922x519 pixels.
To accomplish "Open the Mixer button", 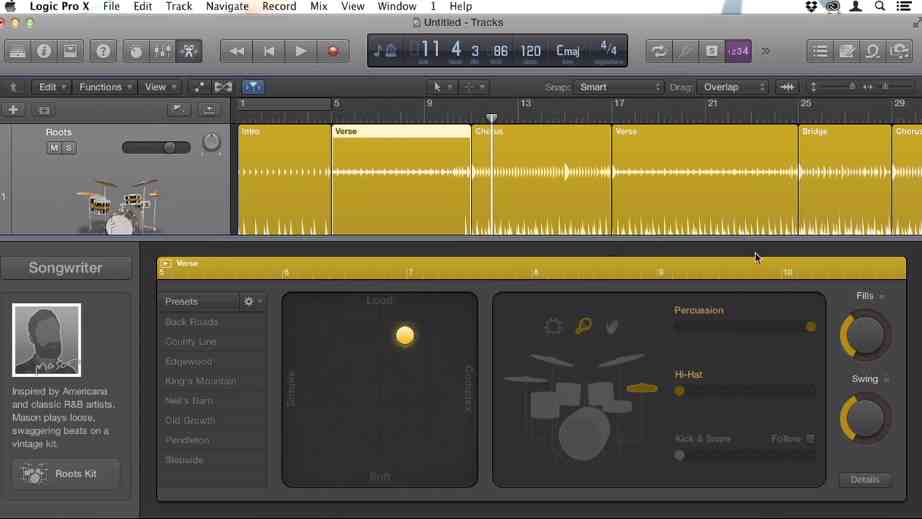I will [163, 51].
